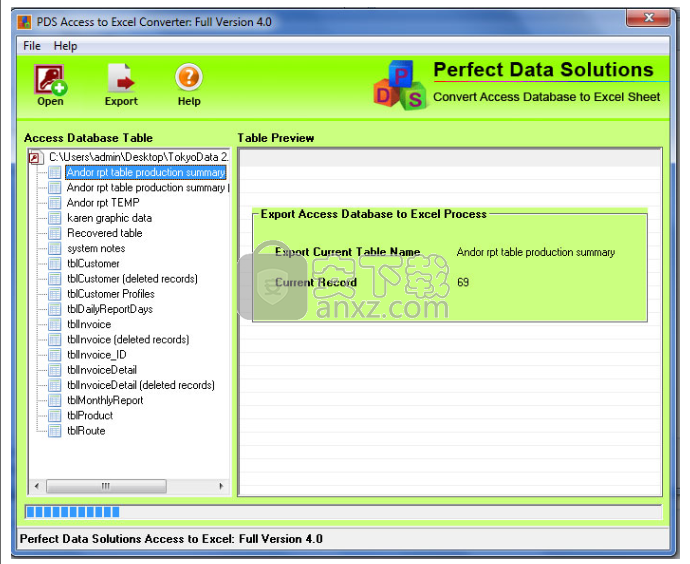Click table icon beside system notes

click(x=55, y=248)
